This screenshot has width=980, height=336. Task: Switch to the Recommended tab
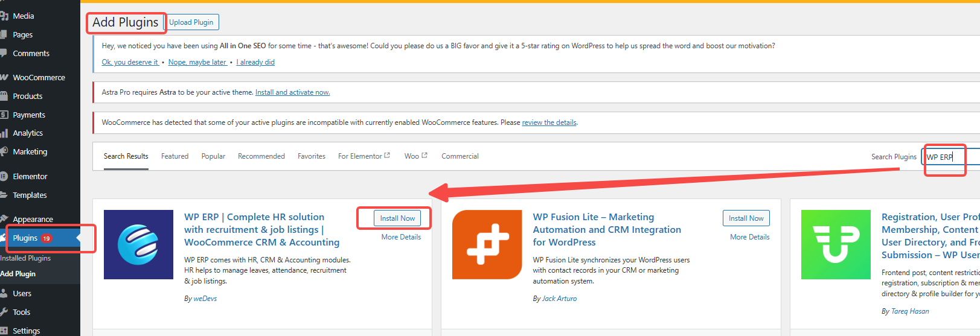(x=261, y=156)
